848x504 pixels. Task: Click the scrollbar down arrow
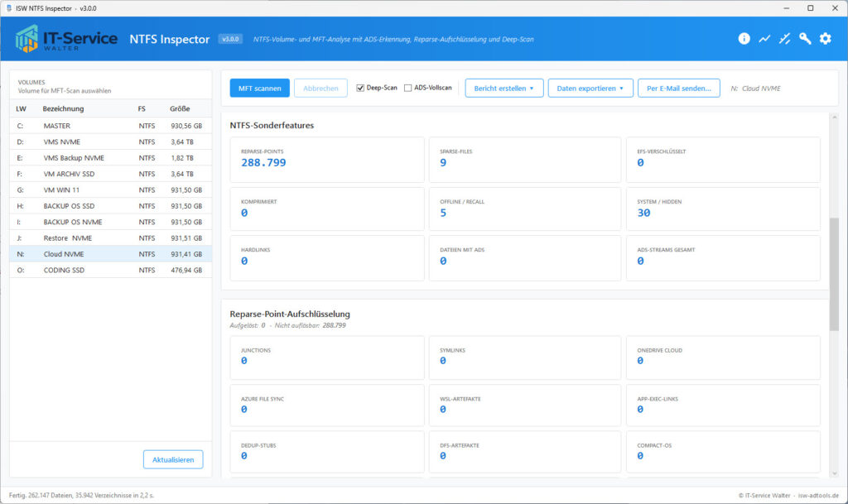(834, 473)
